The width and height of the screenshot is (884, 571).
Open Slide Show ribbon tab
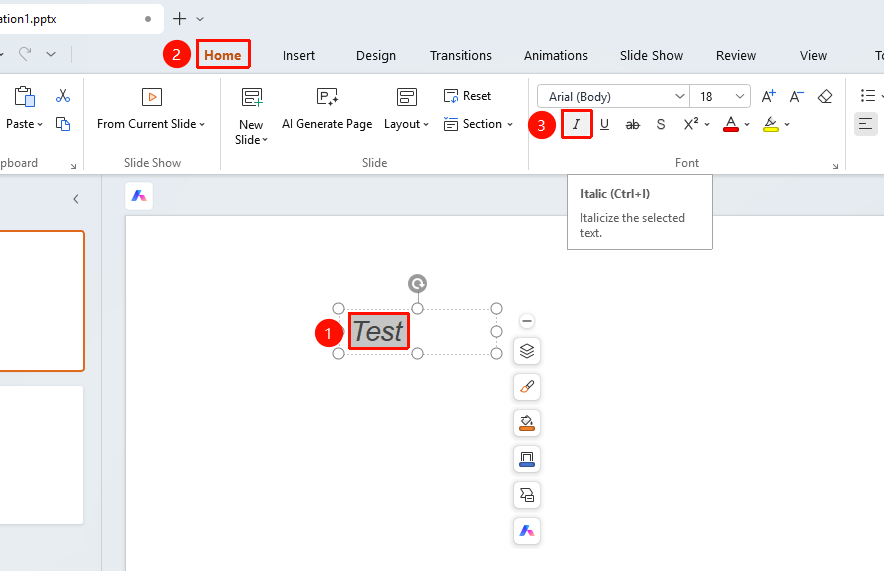coord(651,56)
